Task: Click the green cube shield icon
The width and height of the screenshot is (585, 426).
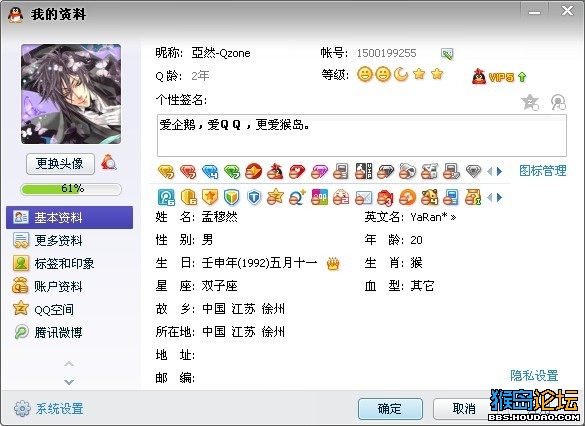Action: click(232, 197)
